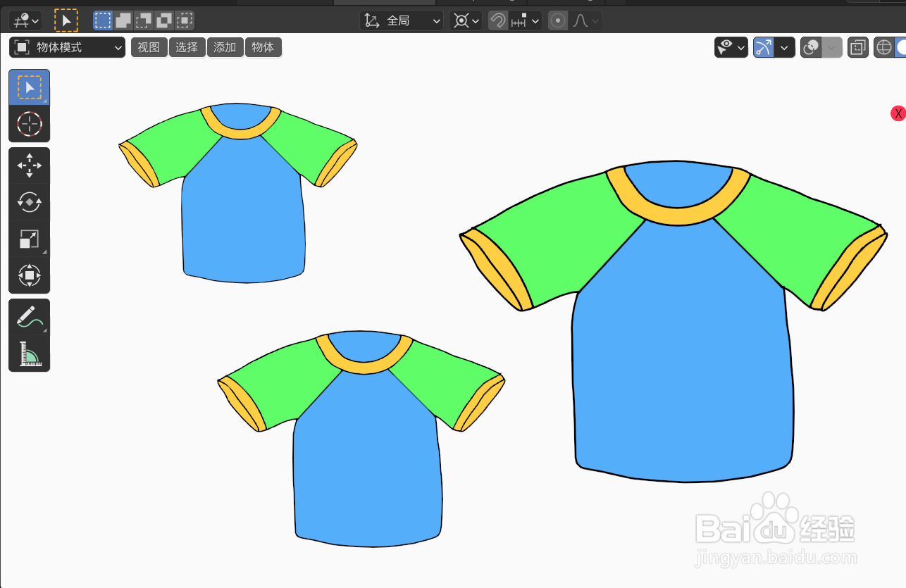
Task: Open the 物体 menu
Action: pos(263,47)
